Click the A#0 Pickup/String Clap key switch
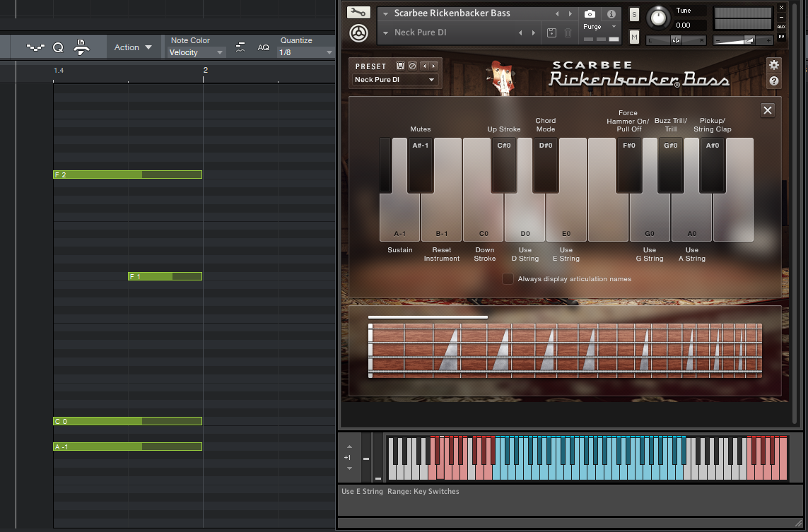The height and width of the screenshot is (532, 808). click(713, 165)
